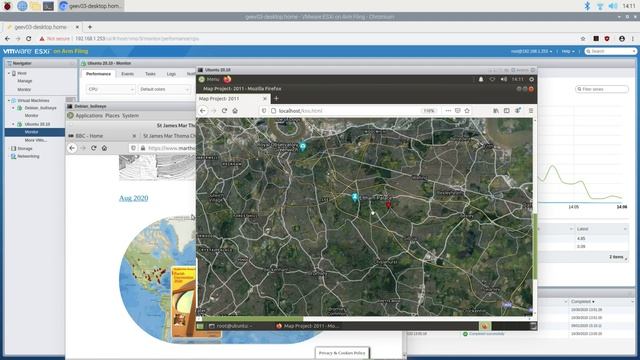
Task: Open the Default colors dropdown
Action: point(164,89)
